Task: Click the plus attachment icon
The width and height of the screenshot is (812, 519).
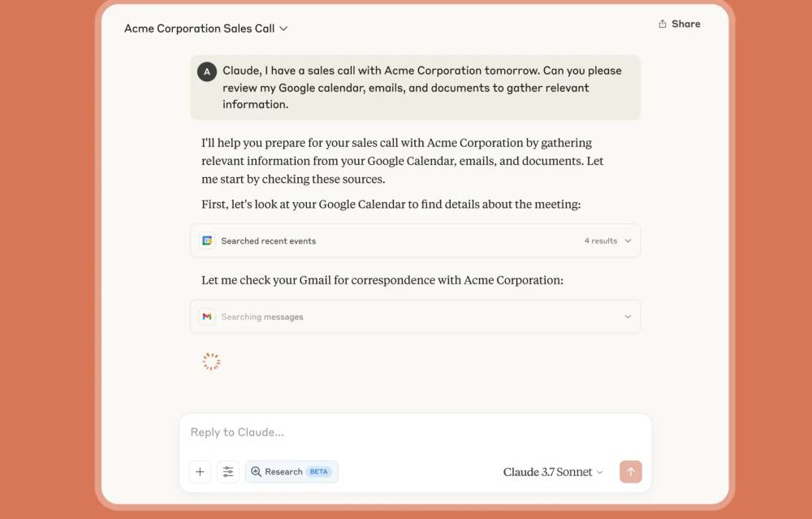Action: tap(200, 472)
